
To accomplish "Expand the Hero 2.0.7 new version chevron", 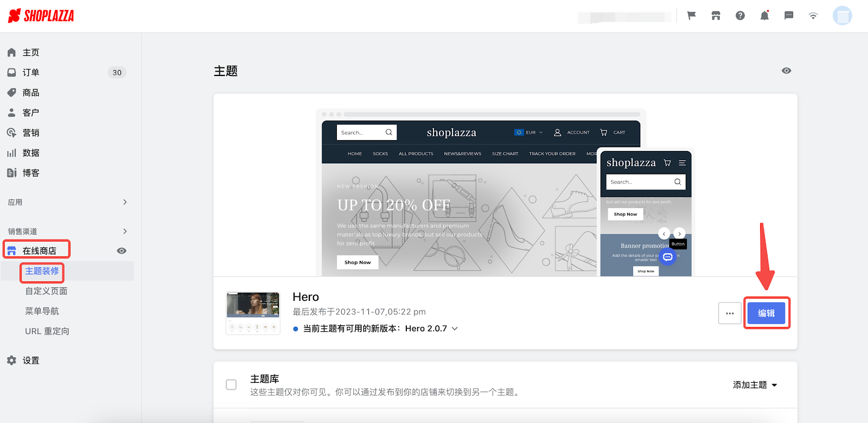I will pos(455,329).
